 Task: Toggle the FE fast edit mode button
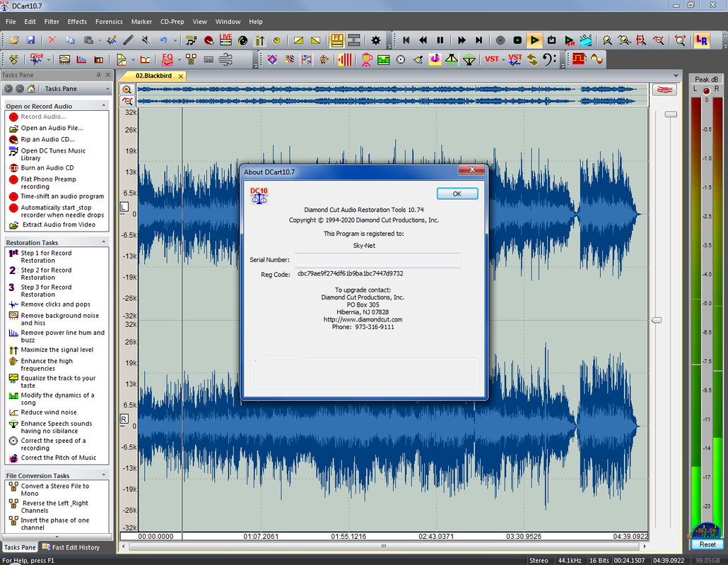[337, 40]
